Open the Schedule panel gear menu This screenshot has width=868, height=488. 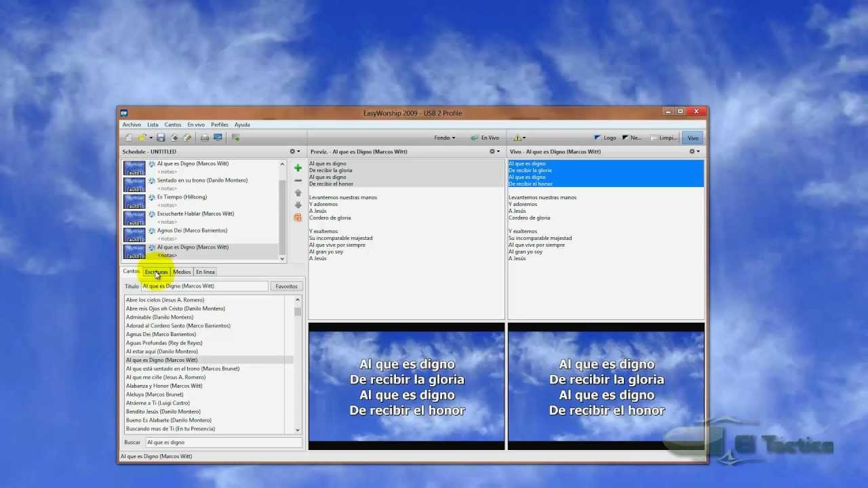click(295, 151)
